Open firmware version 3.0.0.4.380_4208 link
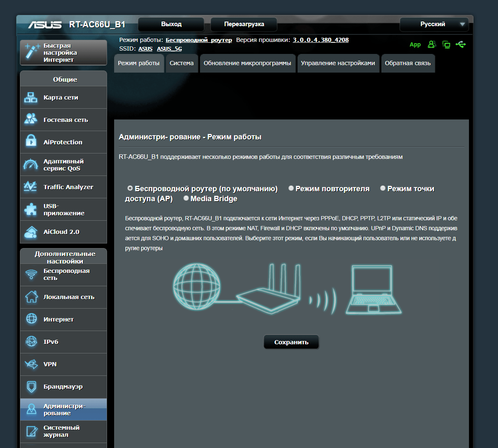The height and width of the screenshot is (448, 498). [321, 40]
